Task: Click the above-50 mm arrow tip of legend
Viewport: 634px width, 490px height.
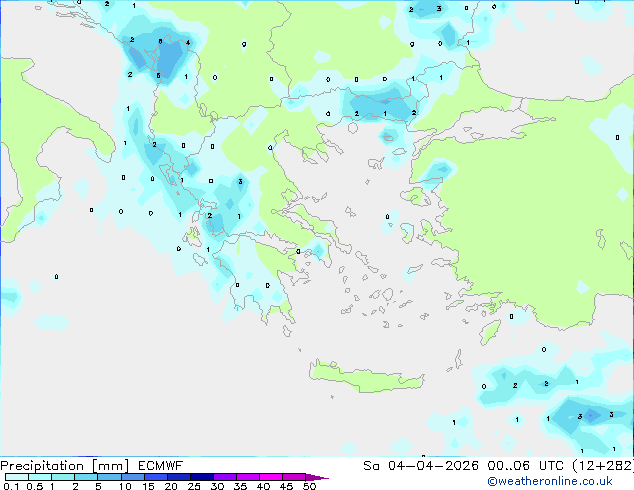Action: pyautogui.click(x=317, y=477)
